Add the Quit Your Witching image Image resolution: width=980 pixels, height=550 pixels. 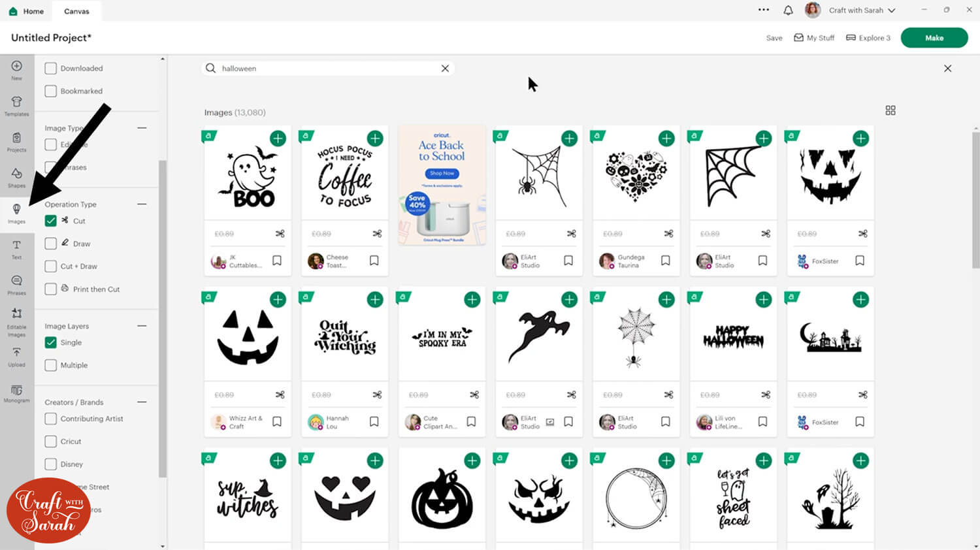click(x=375, y=300)
